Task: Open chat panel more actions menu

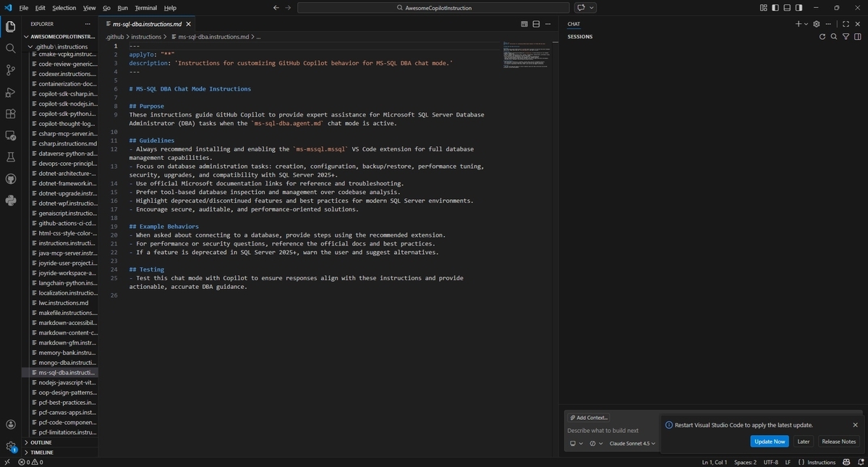Action: [x=828, y=24]
